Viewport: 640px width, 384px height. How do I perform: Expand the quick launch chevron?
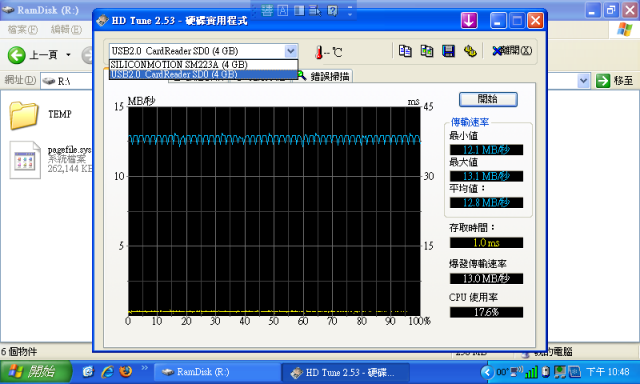pyautogui.click(x=144, y=368)
